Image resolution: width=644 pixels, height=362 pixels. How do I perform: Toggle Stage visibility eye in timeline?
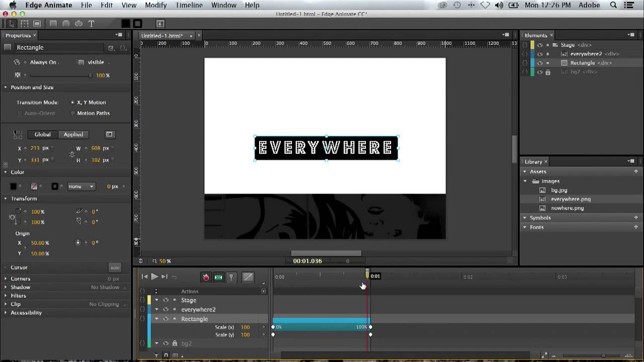(x=166, y=300)
